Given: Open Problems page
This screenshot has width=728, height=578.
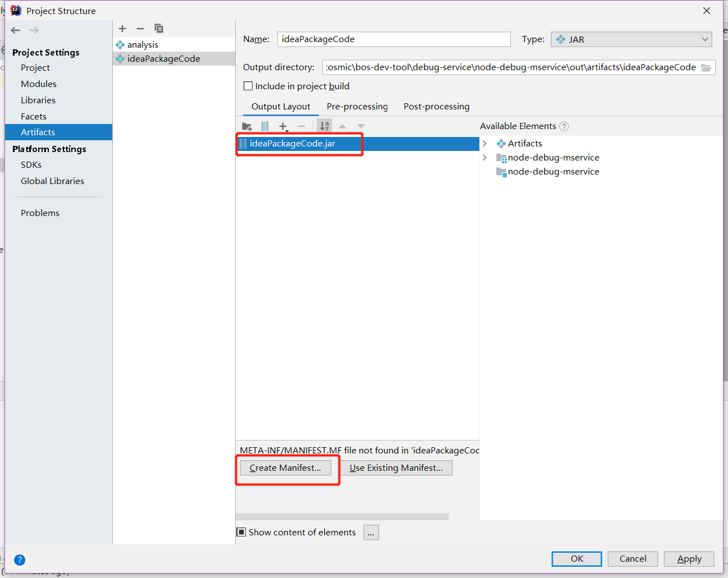Looking at the screenshot, I should (x=40, y=213).
